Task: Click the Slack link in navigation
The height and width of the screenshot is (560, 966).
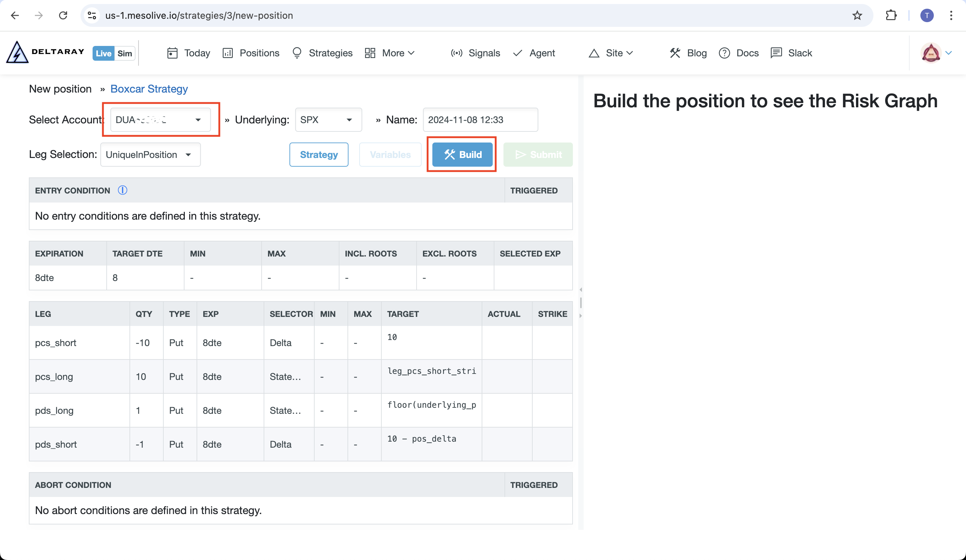Action: [799, 53]
